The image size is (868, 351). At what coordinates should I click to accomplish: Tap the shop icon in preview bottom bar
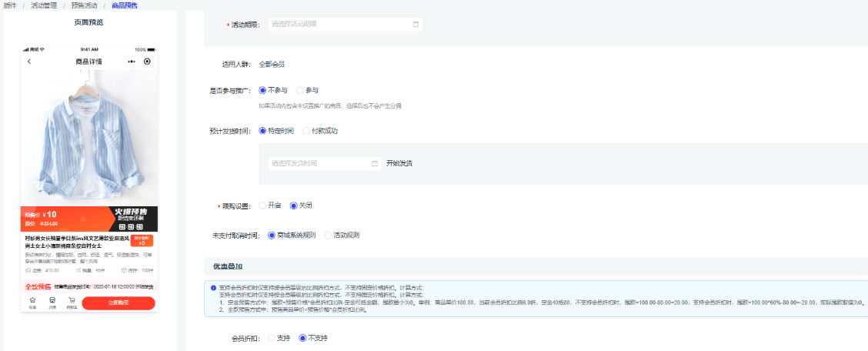pyautogui.click(x=52, y=301)
